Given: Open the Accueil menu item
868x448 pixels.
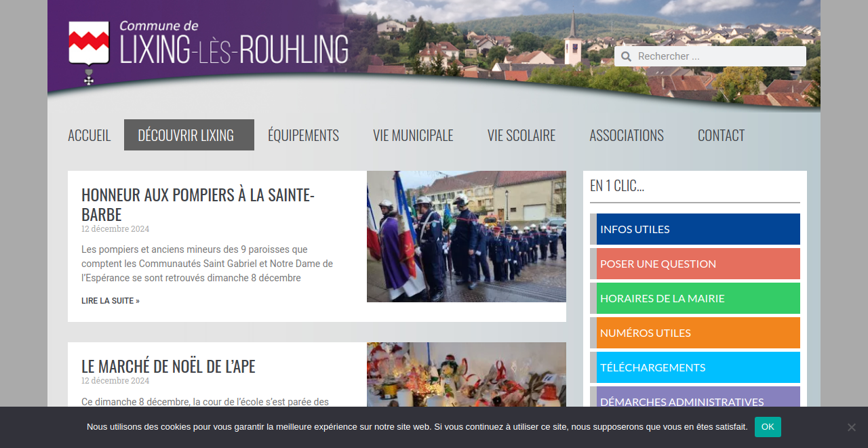Looking at the screenshot, I should click(x=89, y=135).
